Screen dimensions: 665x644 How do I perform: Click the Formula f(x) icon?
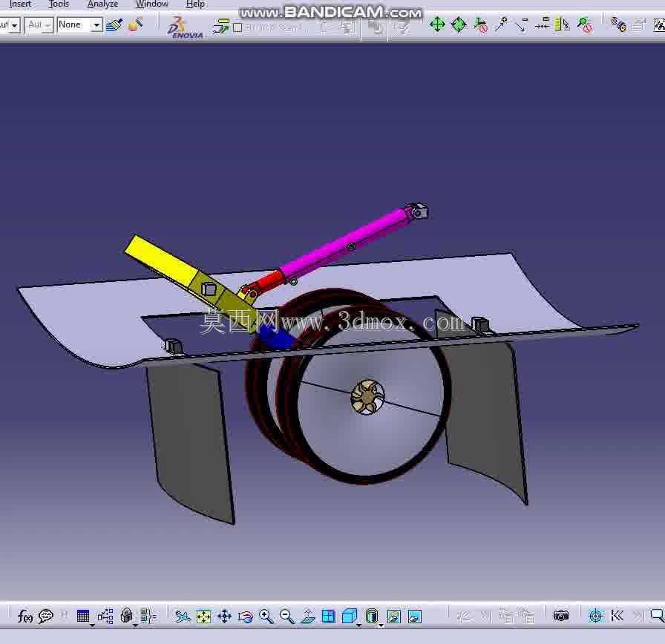25,616
